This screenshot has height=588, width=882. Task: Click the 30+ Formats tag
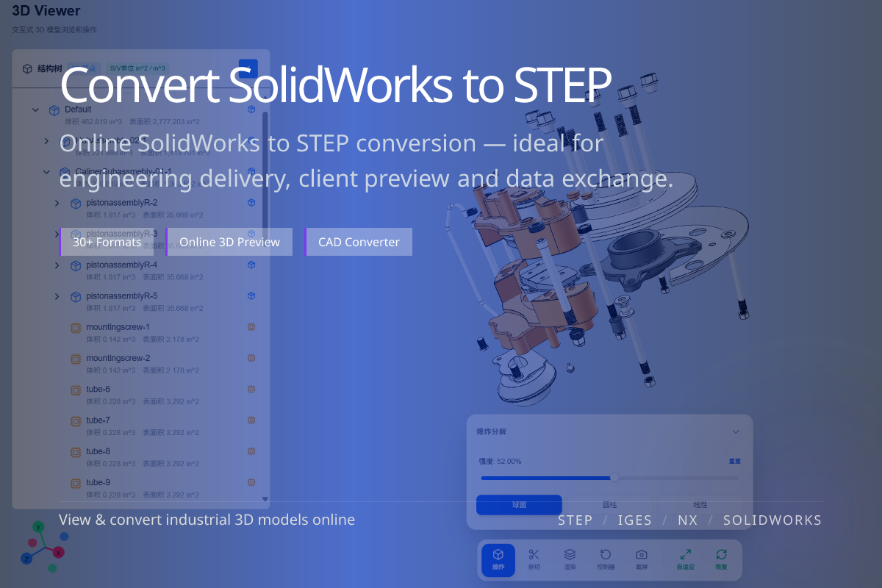click(x=107, y=242)
